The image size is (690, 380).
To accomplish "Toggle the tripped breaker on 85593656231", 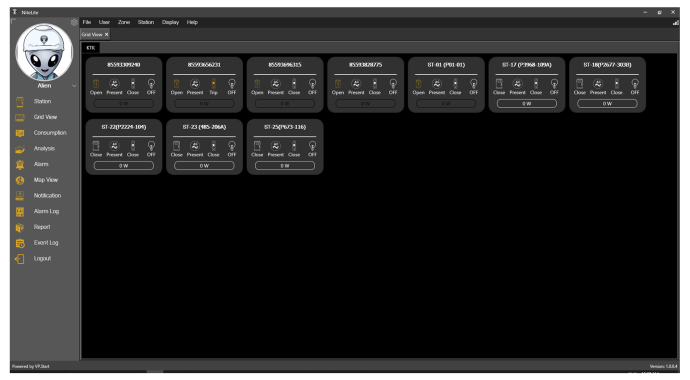I will [213, 84].
